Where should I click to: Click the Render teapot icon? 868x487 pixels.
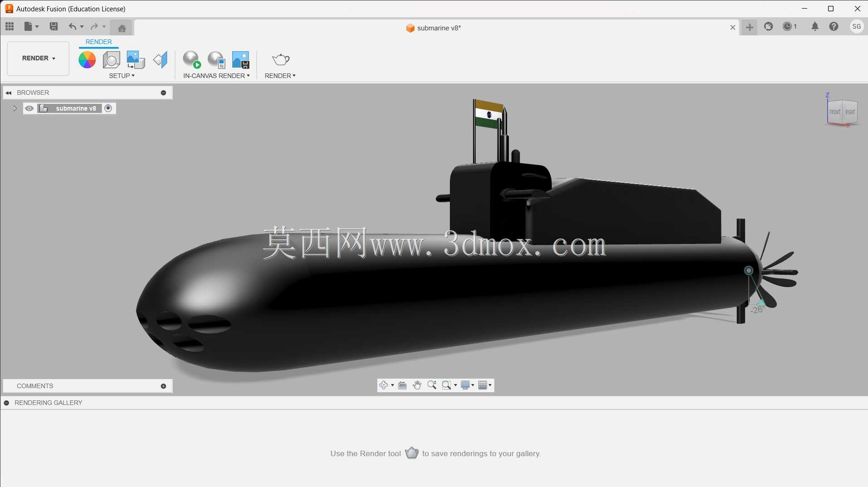pyautogui.click(x=281, y=59)
